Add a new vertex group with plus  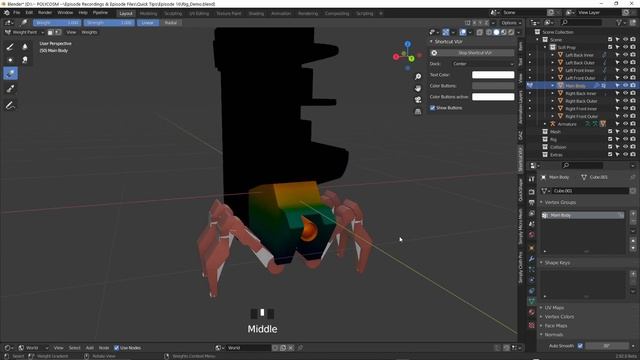tap(633, 214)
